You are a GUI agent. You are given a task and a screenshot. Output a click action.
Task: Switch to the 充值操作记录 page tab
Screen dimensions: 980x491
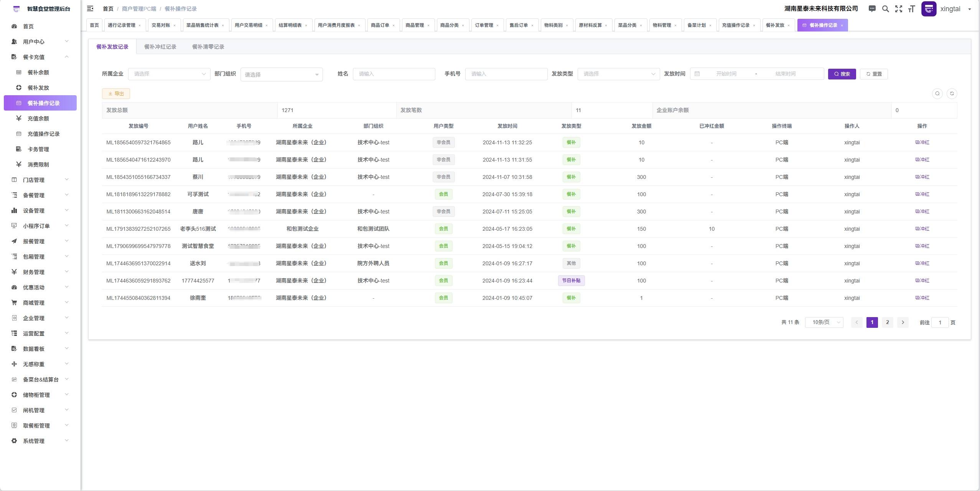point(736,25)
